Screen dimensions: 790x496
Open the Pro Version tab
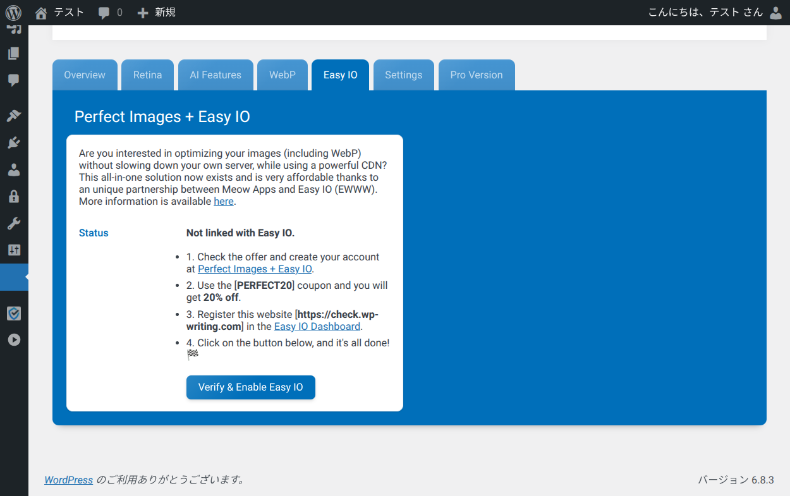(477, 75)
